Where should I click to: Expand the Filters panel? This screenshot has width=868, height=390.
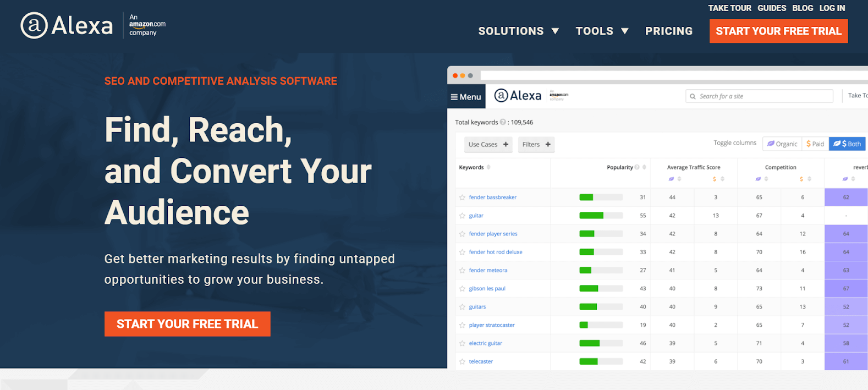pos(536,145)
